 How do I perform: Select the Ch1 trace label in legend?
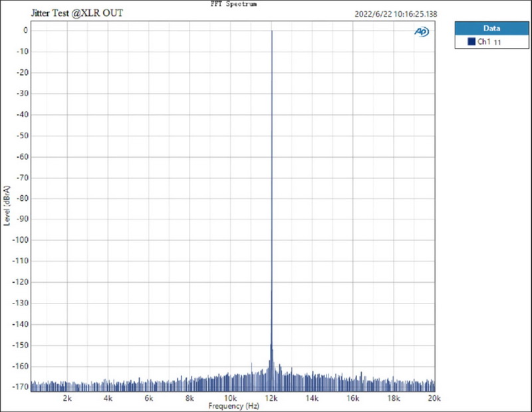coord(483,42)
